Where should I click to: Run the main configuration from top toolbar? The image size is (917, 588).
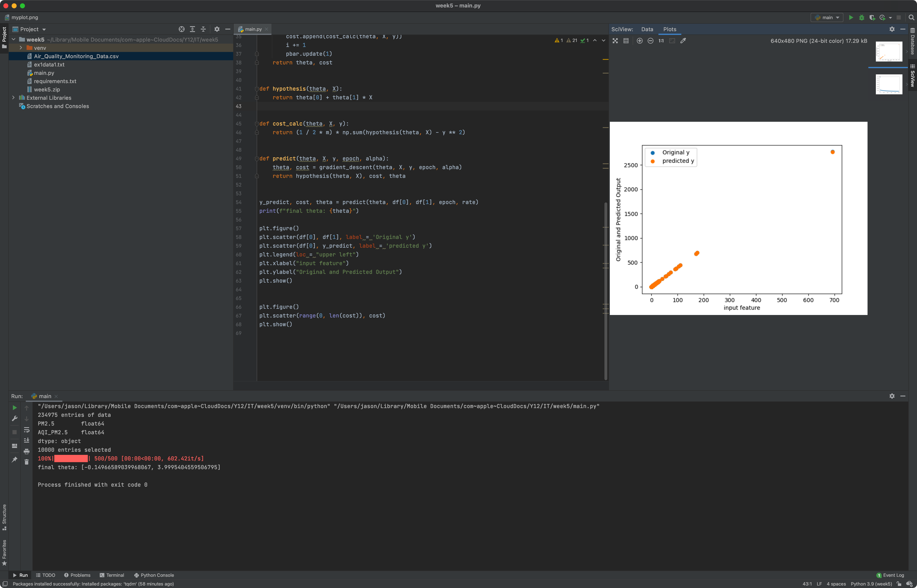pyautogui.click(x=851, y=18)
